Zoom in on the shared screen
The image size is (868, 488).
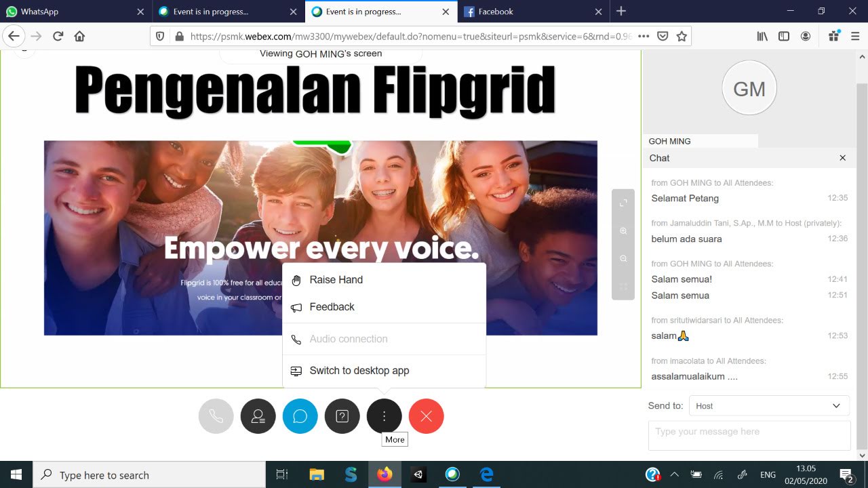[624, 230]
